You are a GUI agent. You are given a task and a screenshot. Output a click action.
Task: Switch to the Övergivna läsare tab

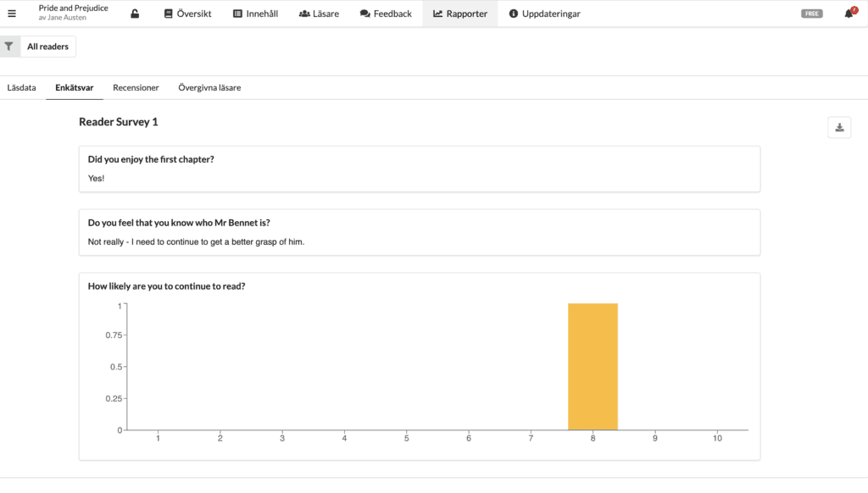[x=209, y=87]
